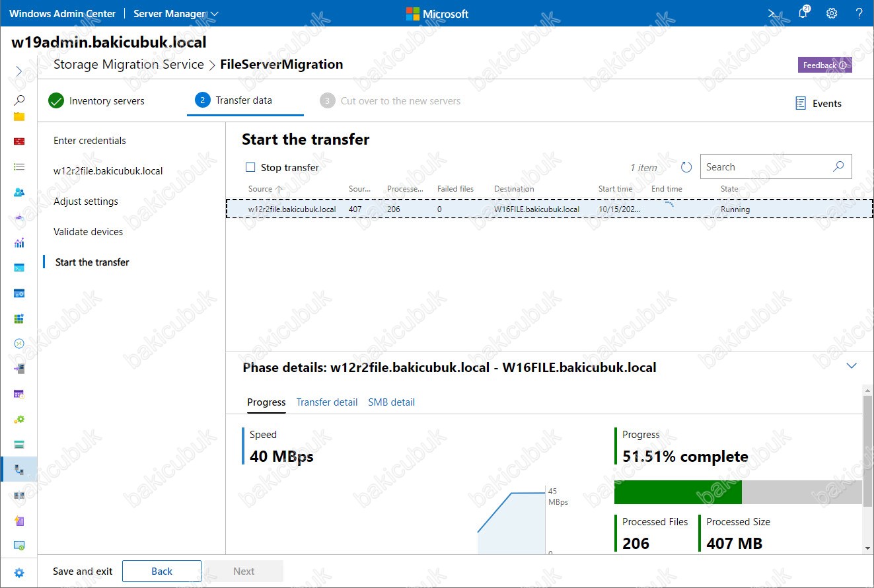Open the Processes window-gear icon
Image resolution: width=874 pixels, height=588 pixels.
19,293
